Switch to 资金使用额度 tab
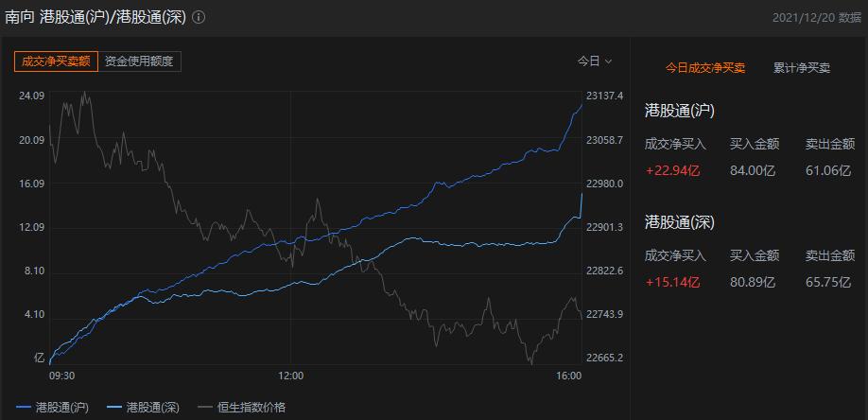 140,61
